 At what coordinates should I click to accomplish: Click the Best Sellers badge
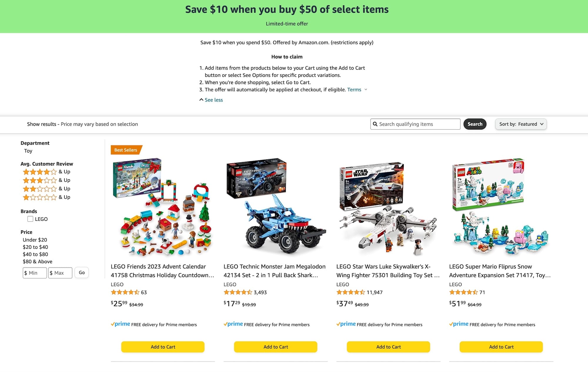pos(126,150)
